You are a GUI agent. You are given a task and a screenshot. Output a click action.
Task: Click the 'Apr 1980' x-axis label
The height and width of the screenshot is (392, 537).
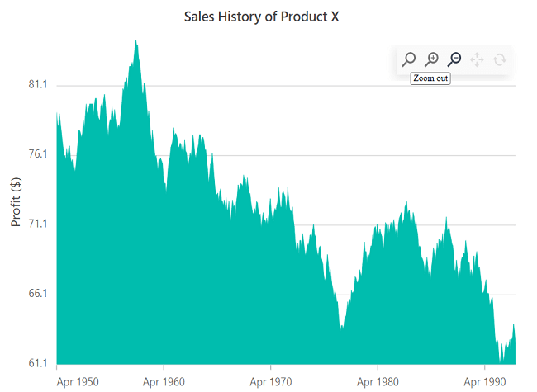378,381
